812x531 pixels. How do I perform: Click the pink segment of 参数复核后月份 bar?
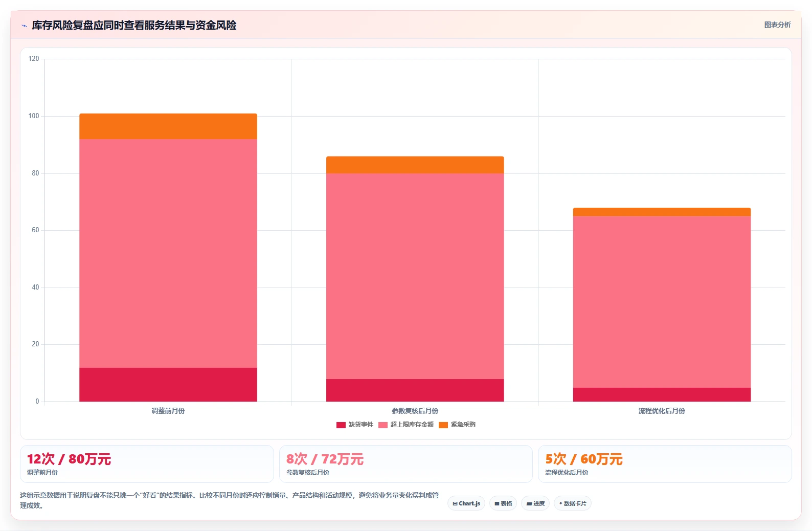[415, 276]
